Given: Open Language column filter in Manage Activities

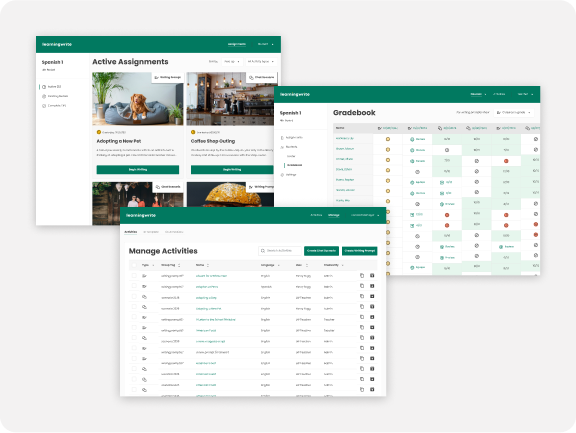Looking at the screenshot, I should (x=278, y=265).
